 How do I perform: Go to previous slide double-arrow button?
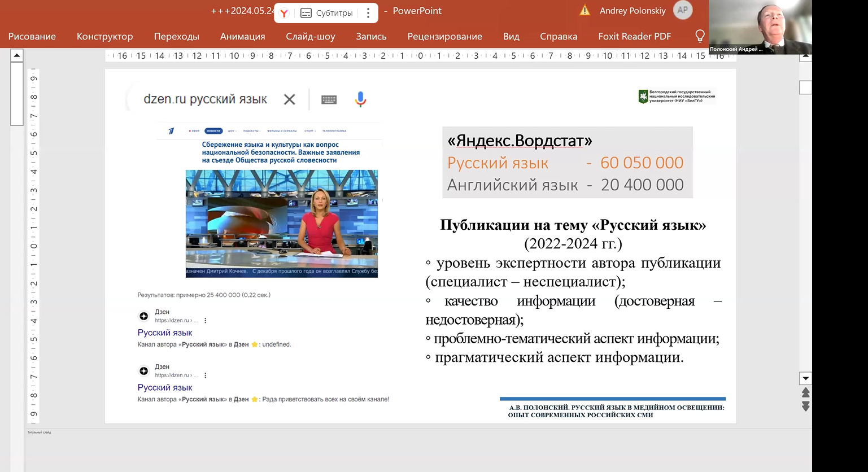(x=806, y=392)
